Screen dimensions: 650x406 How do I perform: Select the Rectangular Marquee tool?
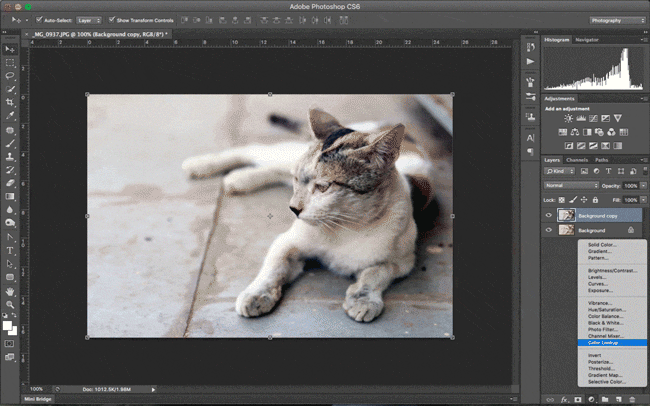[x=10, y=63]
